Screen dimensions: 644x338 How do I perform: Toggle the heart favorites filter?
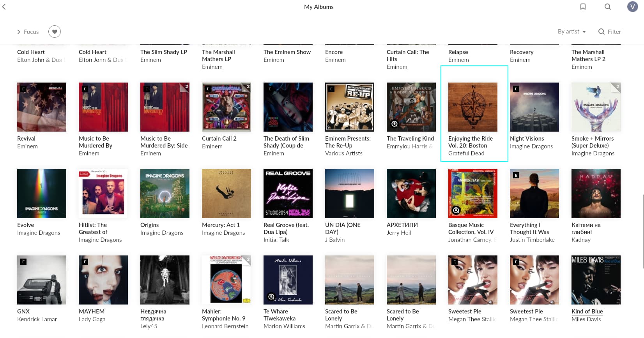click(x=55, y=32)
